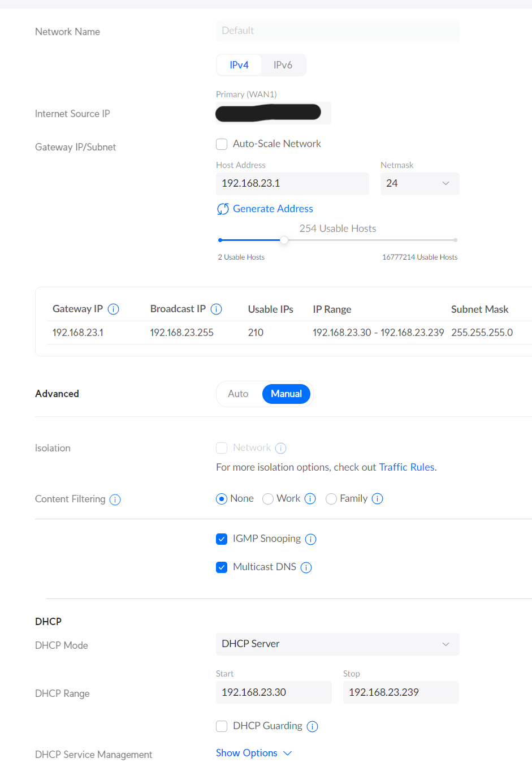This screenshot has width=532, height=784.
Task: Enable the DHCP Guarding checkbox
Action: [x=222, y=726]
